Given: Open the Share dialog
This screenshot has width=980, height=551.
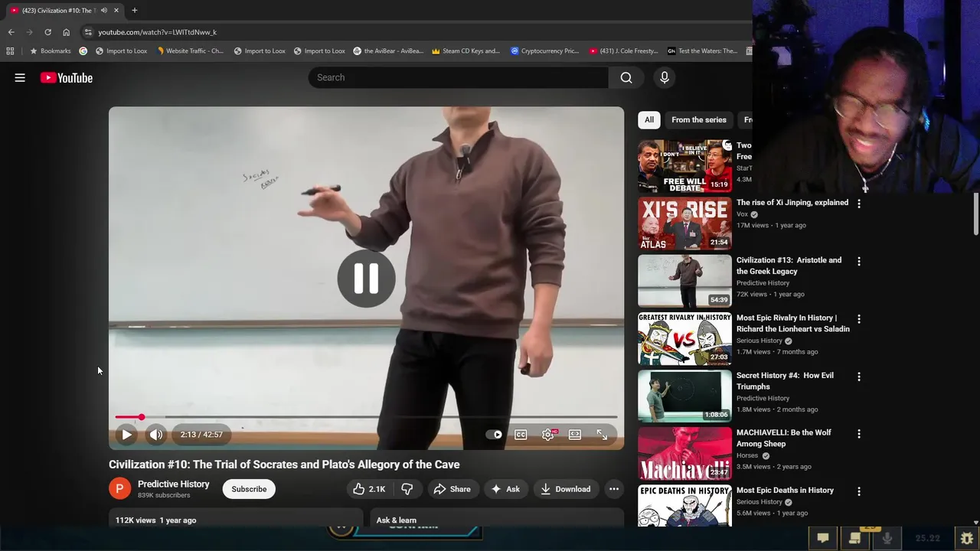Looking at the screenshot, I should pos(452,489).
